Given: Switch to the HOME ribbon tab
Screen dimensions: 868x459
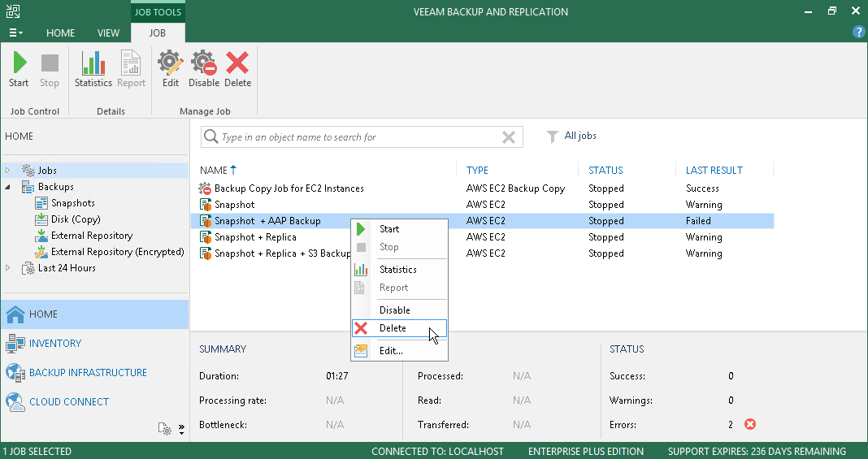Looking at the screenshot, I should (x=60, y=33).
